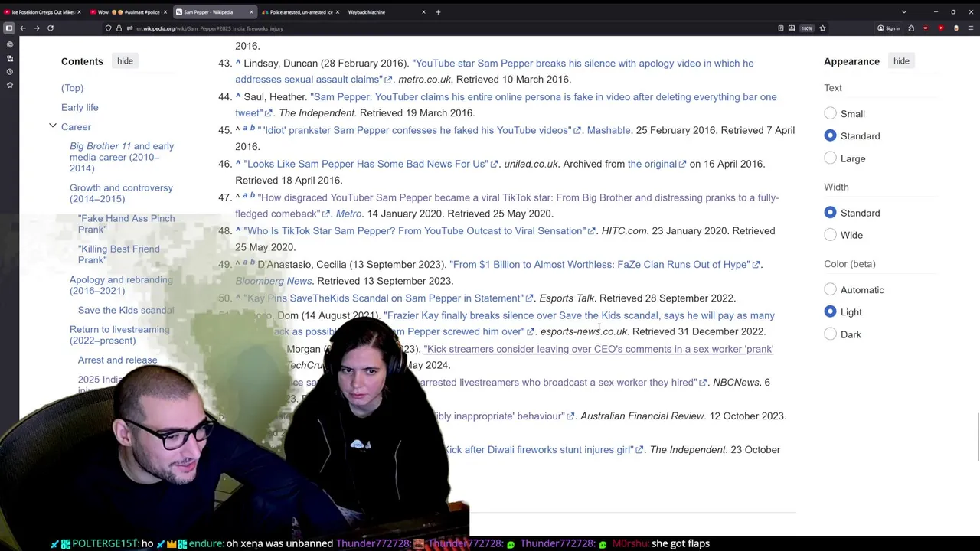This screenshot has width=980, height=551.
Task: Select the Sam Pepper - Wikipedia tab
Action: click(x=214, y=12)
